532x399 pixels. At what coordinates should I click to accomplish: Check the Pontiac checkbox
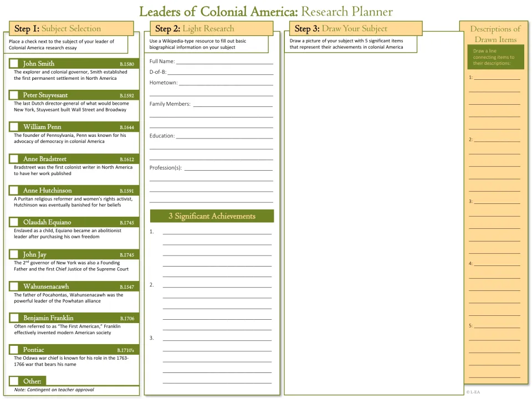pyautogui.click(x=14, y=350)
